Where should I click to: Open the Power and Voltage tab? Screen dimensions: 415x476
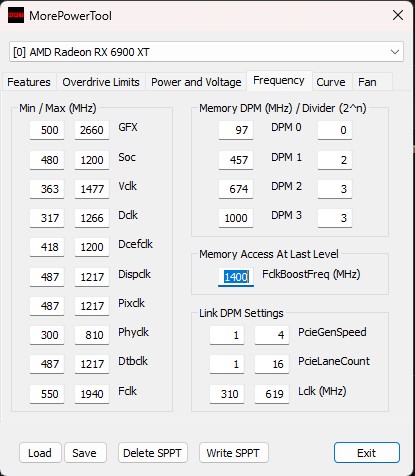point(196,82)
